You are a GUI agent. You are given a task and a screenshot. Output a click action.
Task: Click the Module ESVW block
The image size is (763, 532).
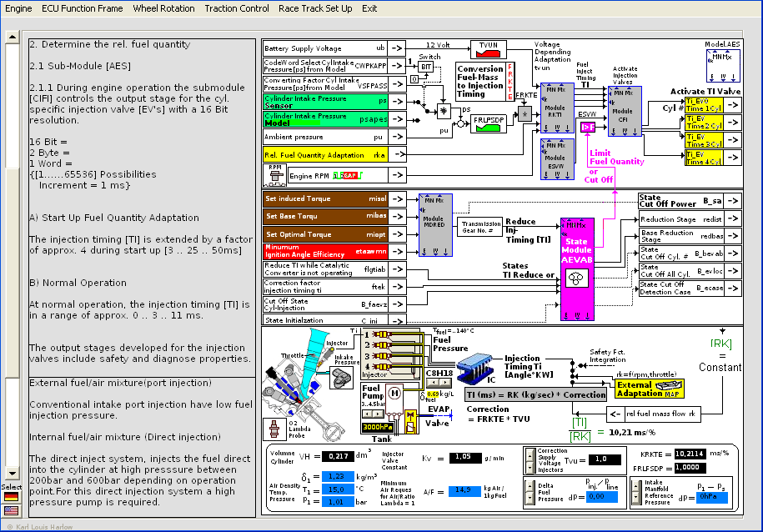(557, 159)
